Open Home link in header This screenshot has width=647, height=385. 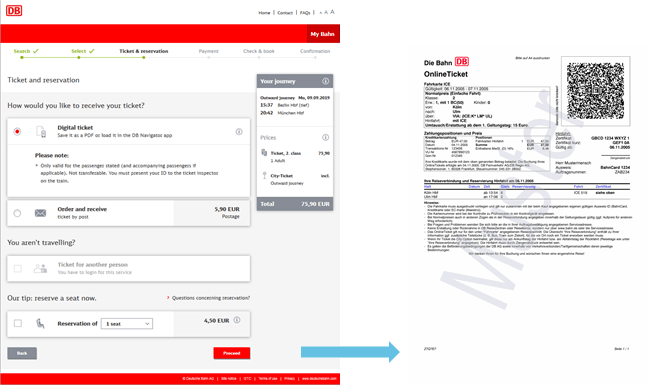[x=264, y=13]
